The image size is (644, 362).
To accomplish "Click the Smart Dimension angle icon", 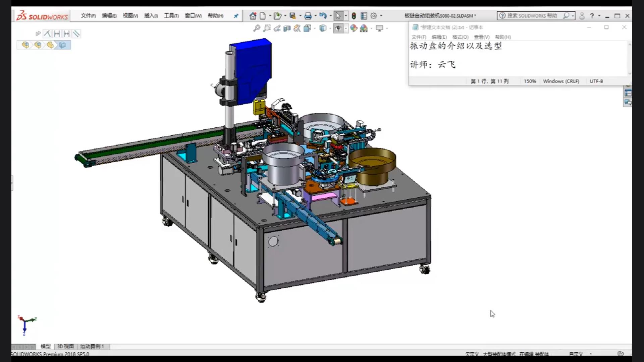I will (x=47, y=34).
